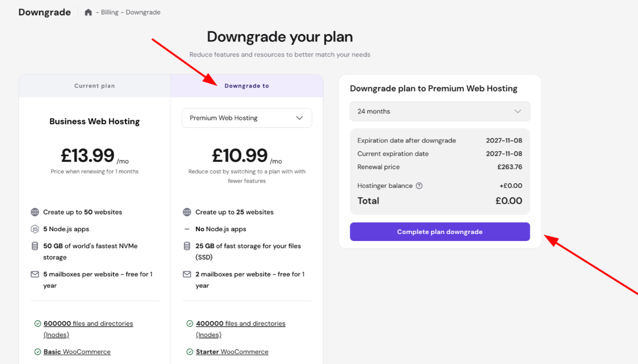Screen dimensions: 638x364
Task: Click the Hostinger balance help icon
Action: point(419,185)
